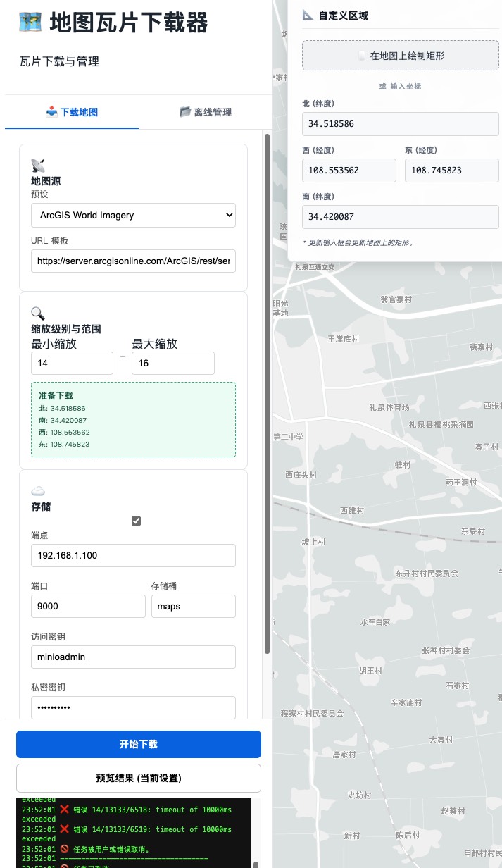Viewport: 502px width, 868px height.
Task: Click the 访问密钥 field with minioadmin
Action: 133,657
